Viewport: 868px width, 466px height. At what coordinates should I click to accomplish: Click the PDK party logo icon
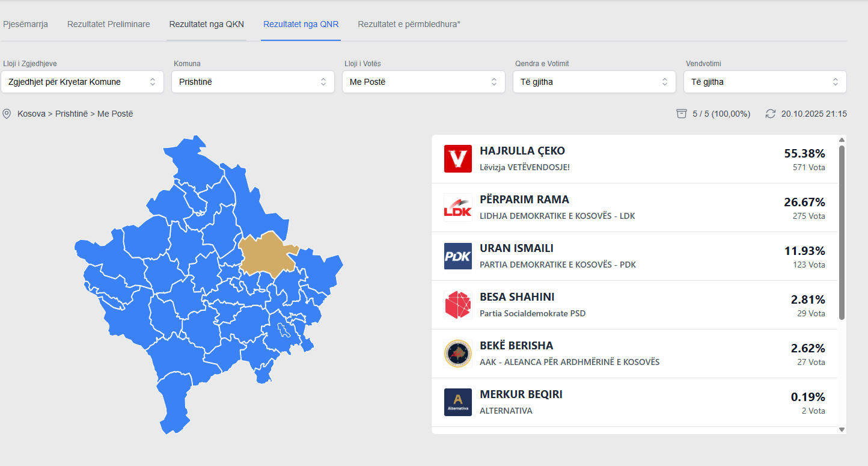[x=457, y=256]
